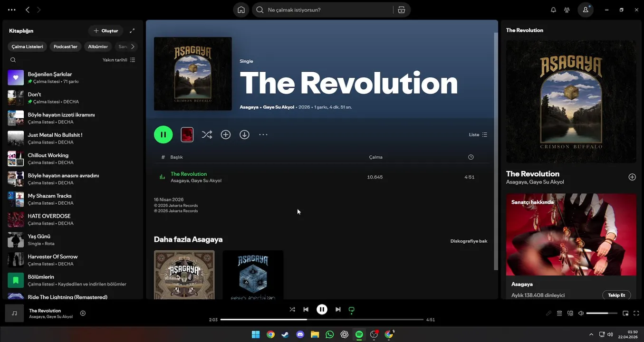Image resolution: width=644 pixels, height=342 pixels.
Task: Open the notifications bell
Action: (553, 9)
